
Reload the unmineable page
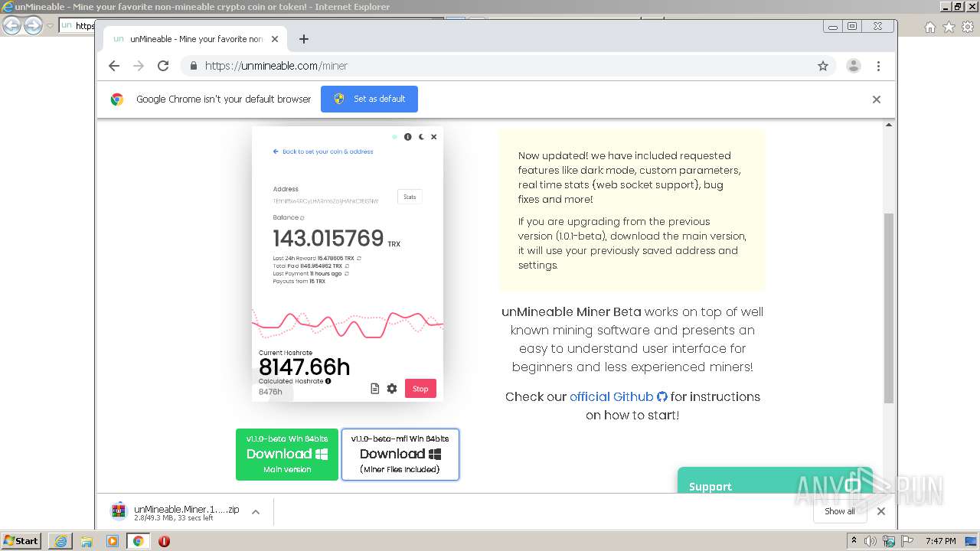coord(163,66)
